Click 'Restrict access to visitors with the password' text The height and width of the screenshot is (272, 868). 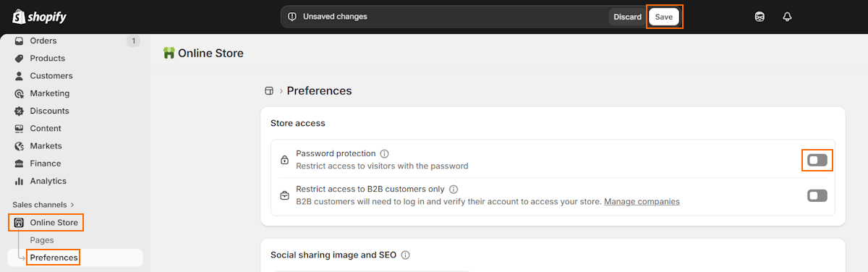tap(383, 166)
